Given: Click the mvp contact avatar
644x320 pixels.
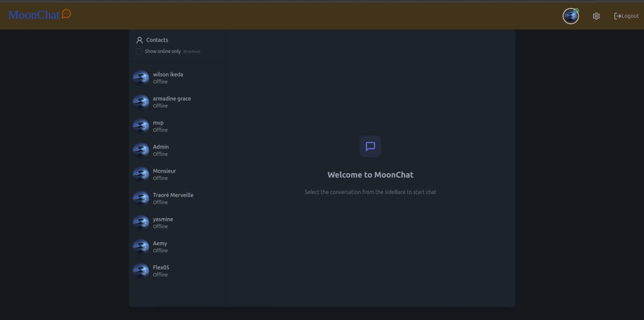Looking at the screenshot, I should (x=141, y=126).
